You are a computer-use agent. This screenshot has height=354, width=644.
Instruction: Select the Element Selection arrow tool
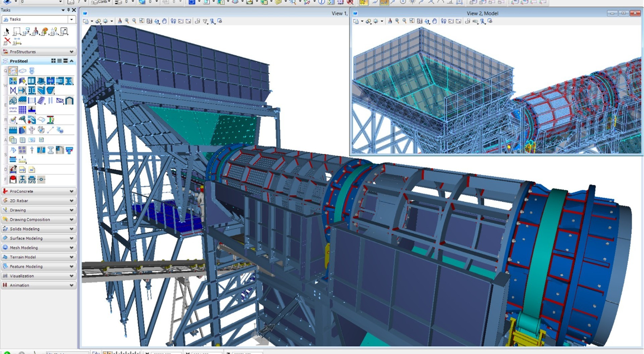(x=7, y=32)
